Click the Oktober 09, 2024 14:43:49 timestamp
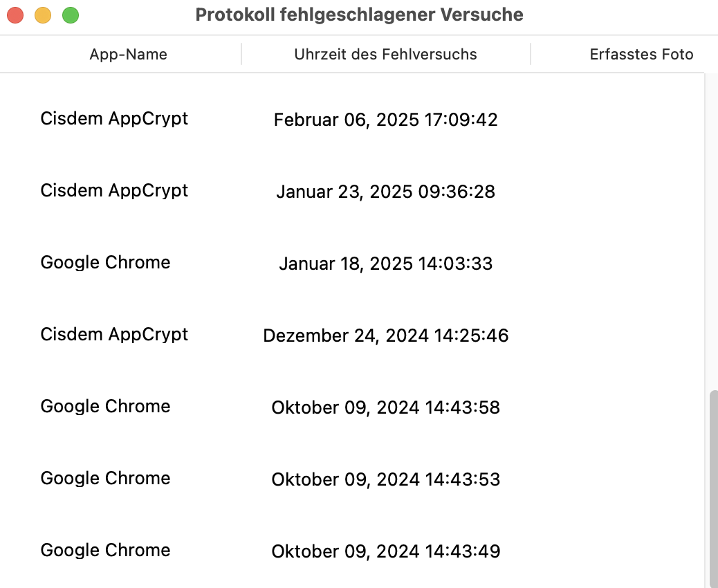718x588 pixels. point(385,551)
